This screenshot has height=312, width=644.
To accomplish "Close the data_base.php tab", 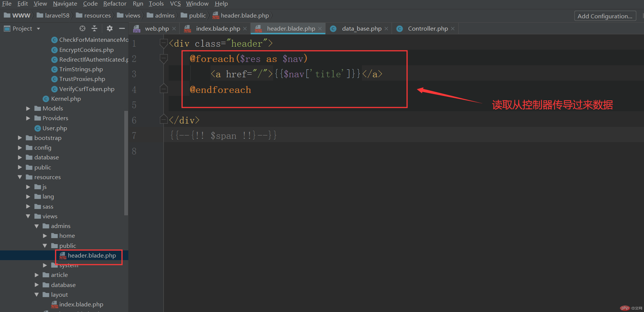I will 386,29.
